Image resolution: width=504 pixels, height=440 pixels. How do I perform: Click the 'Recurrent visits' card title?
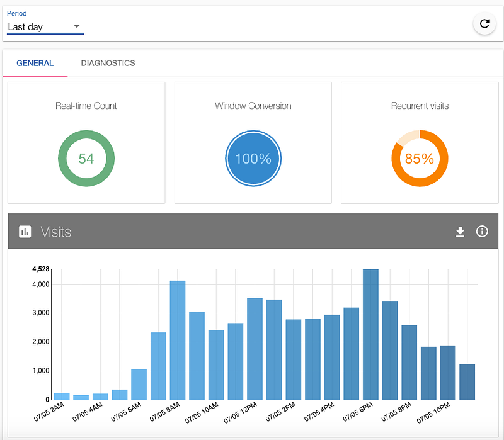pos(420,106)
